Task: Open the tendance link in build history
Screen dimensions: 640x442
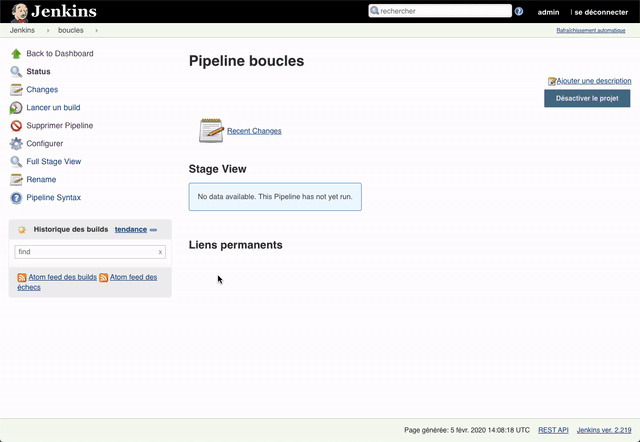Action: pyautogui.click(x=131, y=229)
